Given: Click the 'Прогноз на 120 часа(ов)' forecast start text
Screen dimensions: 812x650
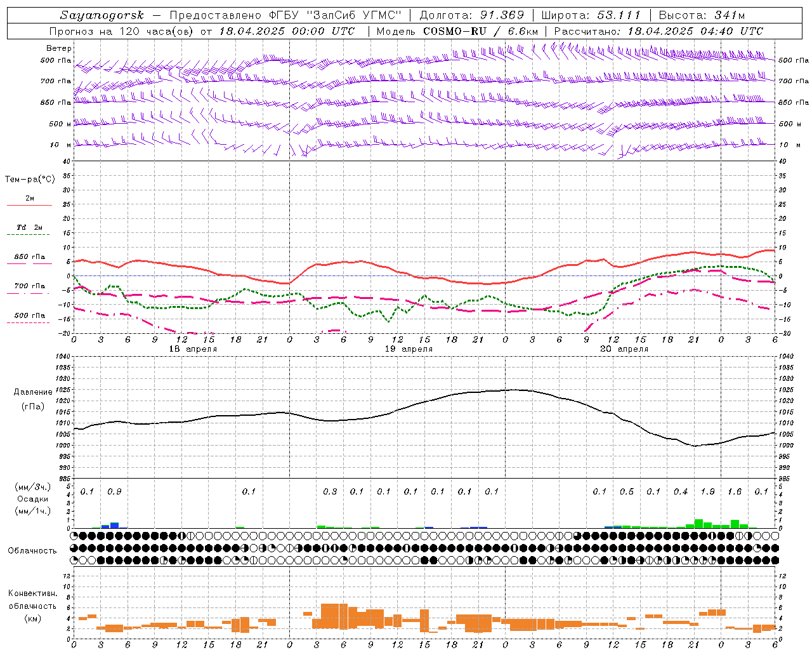Looking at the screenshot, I should click(122, 31).
